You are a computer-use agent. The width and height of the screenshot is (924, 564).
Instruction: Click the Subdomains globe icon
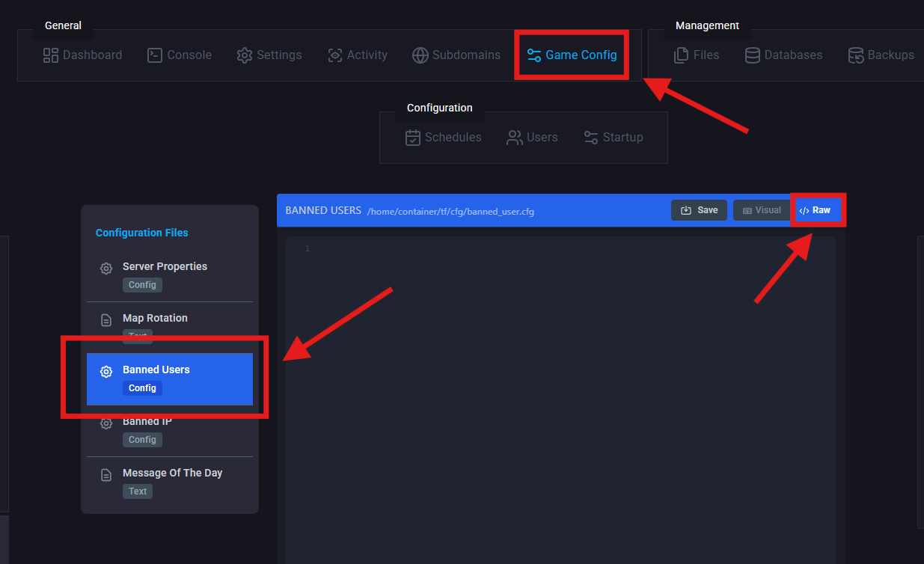tap(420, 55)
